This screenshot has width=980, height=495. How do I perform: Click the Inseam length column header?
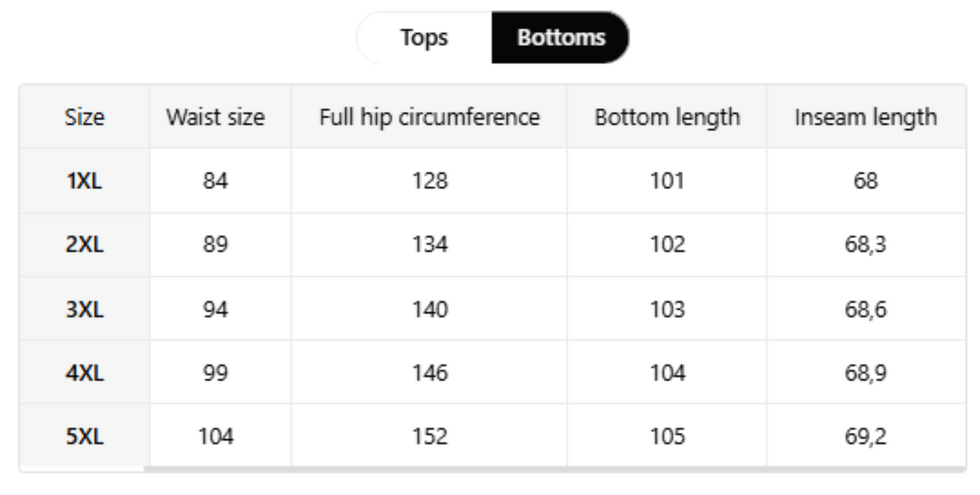coord(865,117)
